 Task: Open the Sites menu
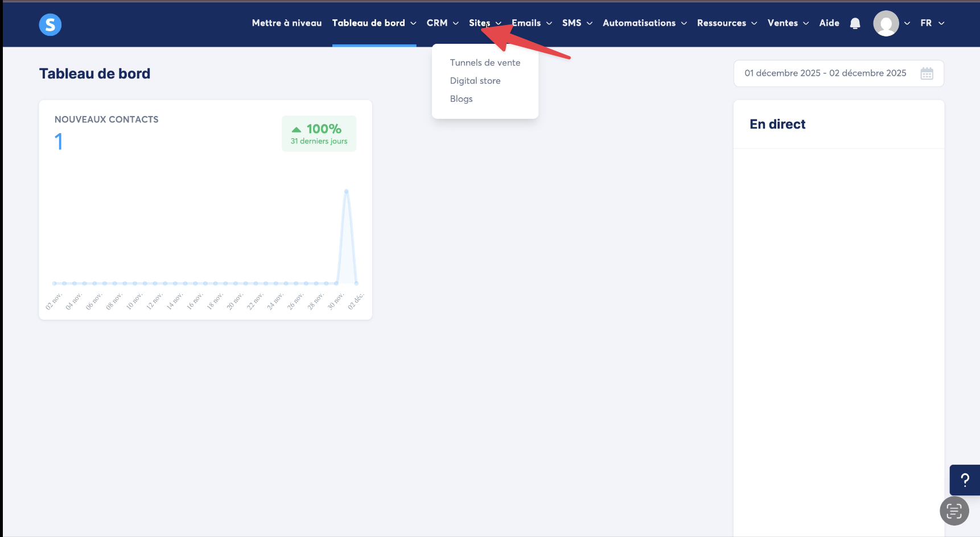click(485, 23)
